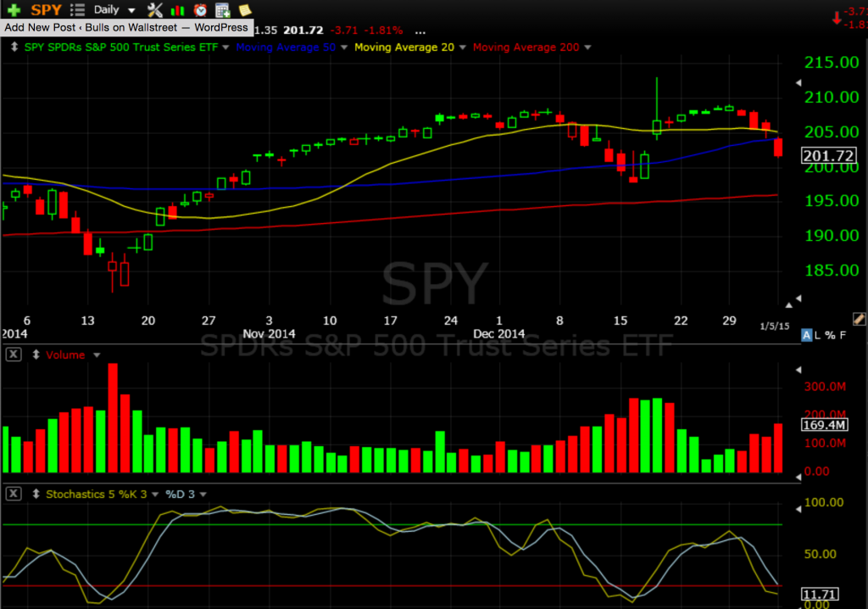
Task: Open the symbol list icon next to SPY
Action: [x=77, y=9]
